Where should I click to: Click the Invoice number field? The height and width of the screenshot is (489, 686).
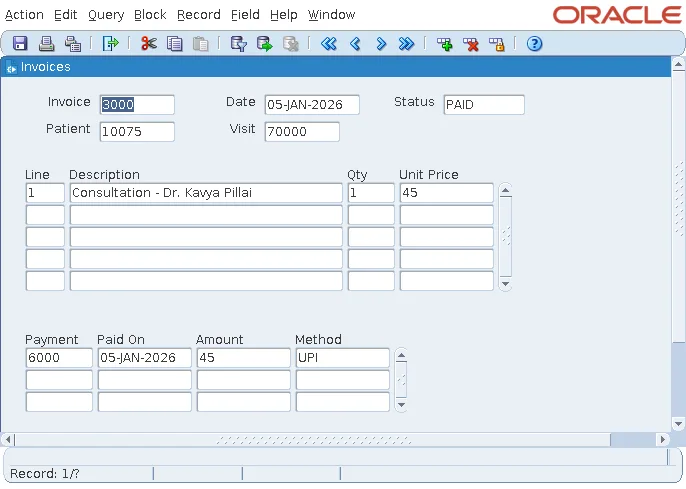[x=137, y=105]
